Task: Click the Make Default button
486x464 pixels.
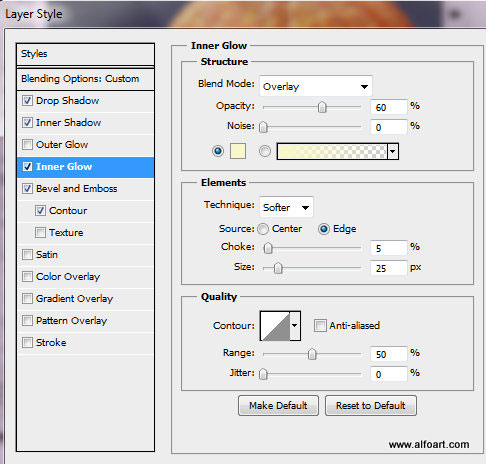Action: (x=278, y=406)
